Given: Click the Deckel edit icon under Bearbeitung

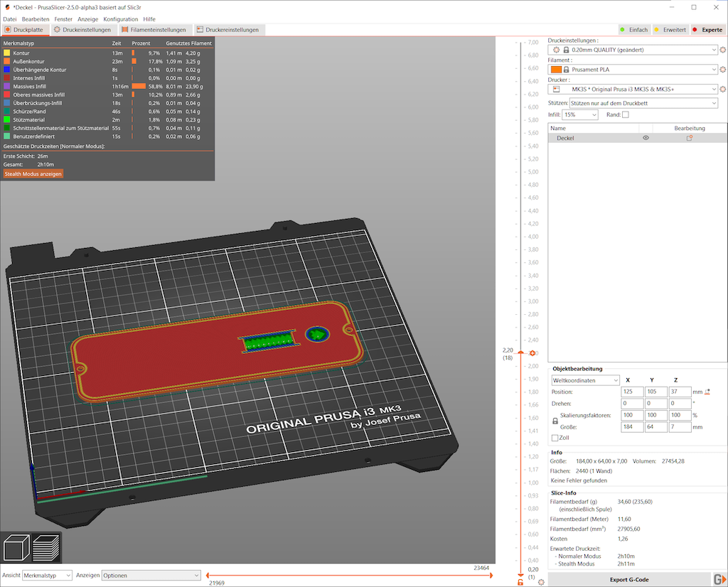Looking at the screenshot, I should coord(689,139).
